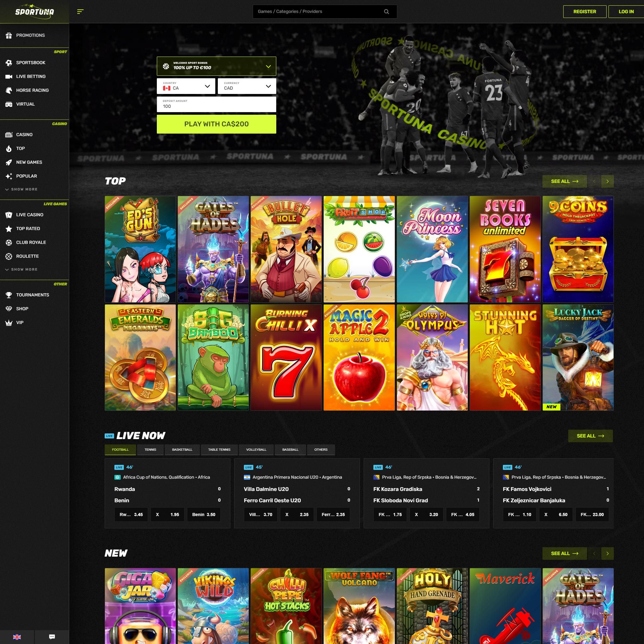
Task: Open Maverick game thumbnail in NEW
Action: coord(505,606)
